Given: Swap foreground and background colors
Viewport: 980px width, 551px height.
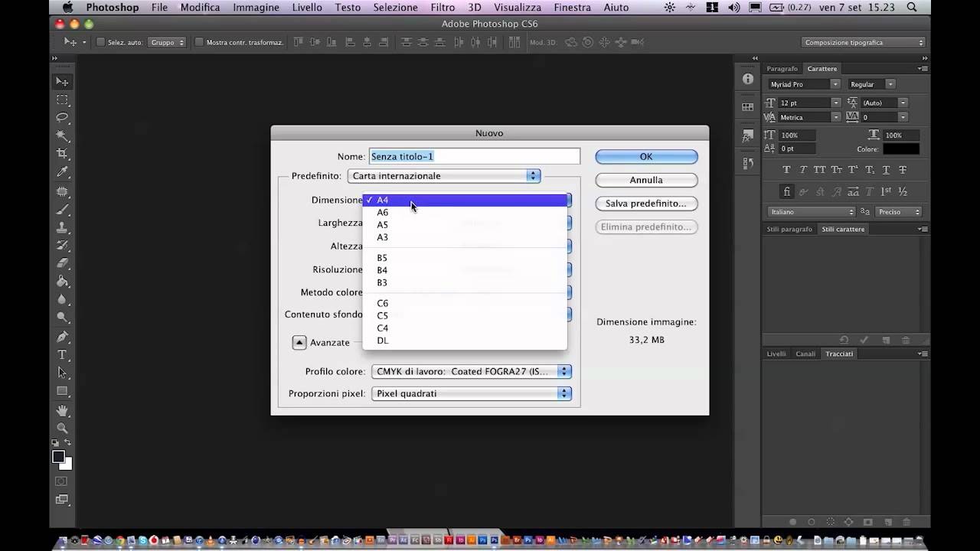Looking at the screenshot, I should [x=69, y=443].
